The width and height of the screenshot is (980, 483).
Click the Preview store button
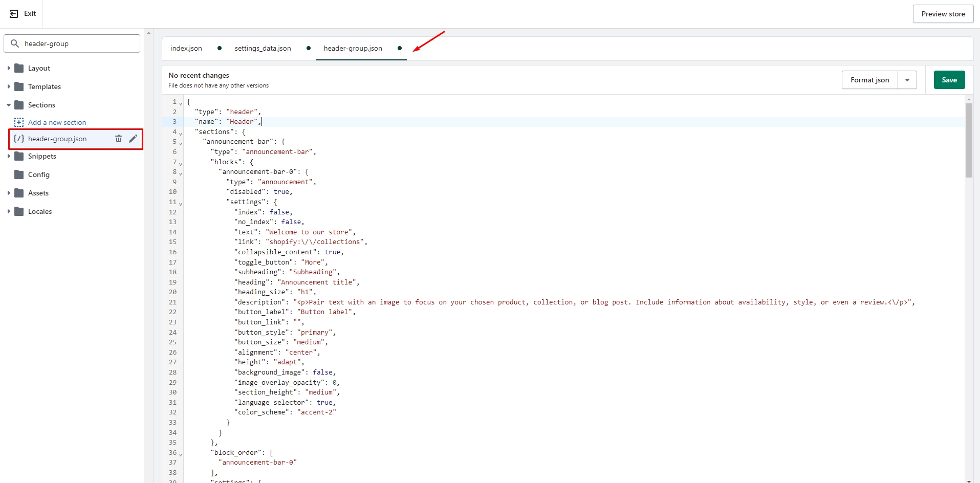[x=943, y=14]
